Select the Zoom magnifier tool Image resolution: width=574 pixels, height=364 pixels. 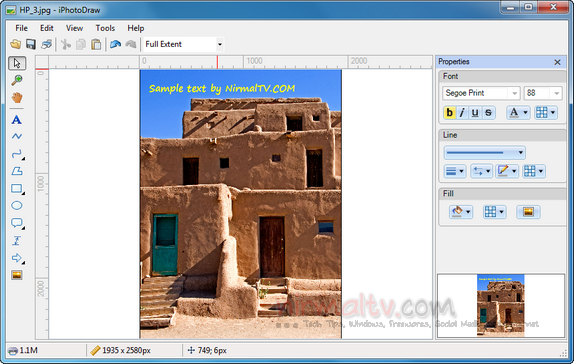(x=17, y=80)
